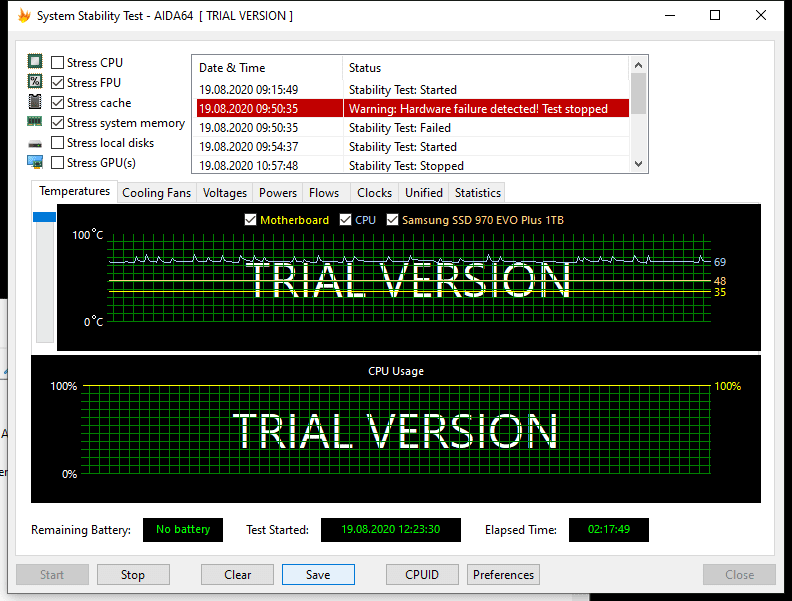This screenshot has width=792, height=601.
Task: Click the scroll down arrow in the log list
Action: 638,164
